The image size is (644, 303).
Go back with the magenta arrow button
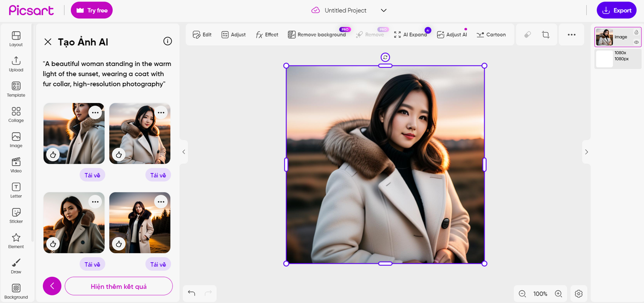point(52,286)
